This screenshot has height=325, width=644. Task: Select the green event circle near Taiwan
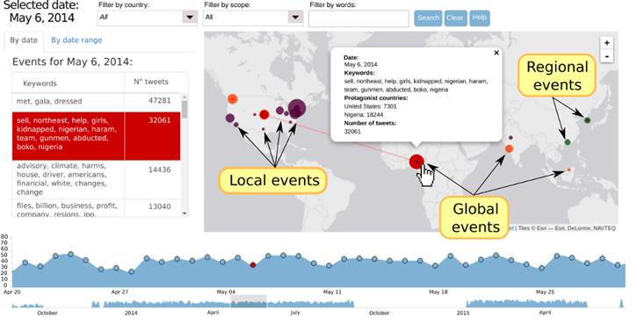coord(568,142)
